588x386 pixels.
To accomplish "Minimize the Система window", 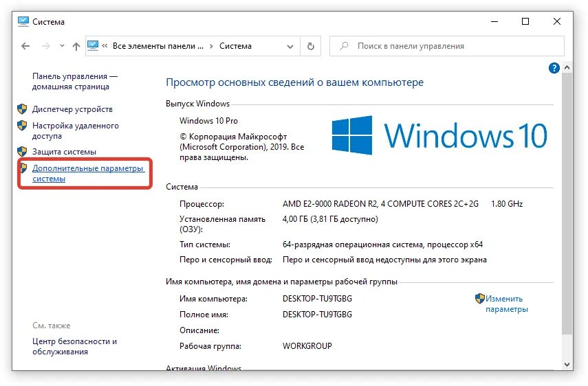I will tap(494, 22).
